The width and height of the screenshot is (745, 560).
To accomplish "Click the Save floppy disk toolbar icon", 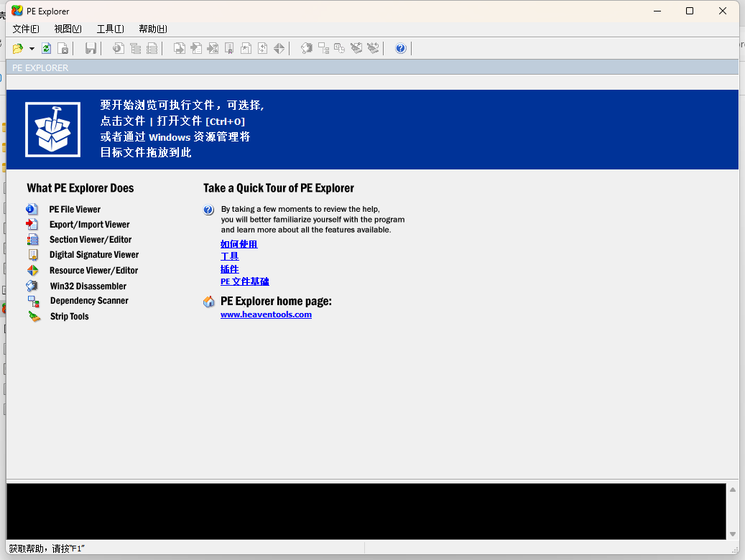I will click(x=91, y=48).
